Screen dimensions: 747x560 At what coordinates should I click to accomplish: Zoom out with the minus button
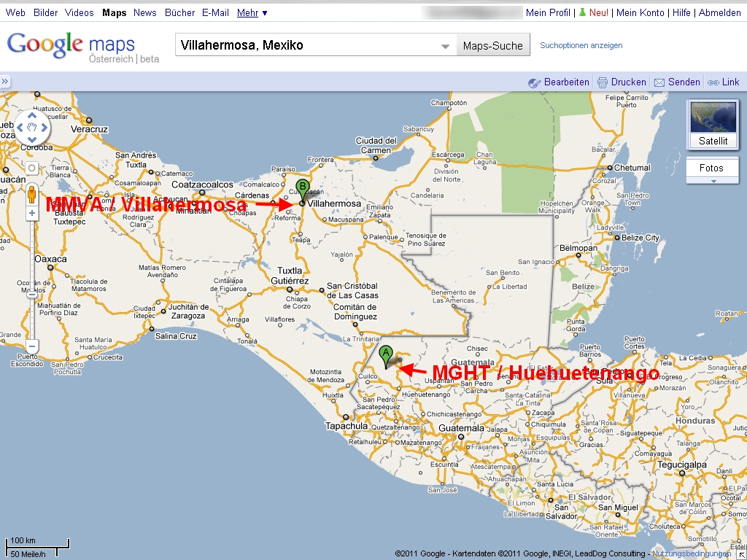tap(32, 346)
